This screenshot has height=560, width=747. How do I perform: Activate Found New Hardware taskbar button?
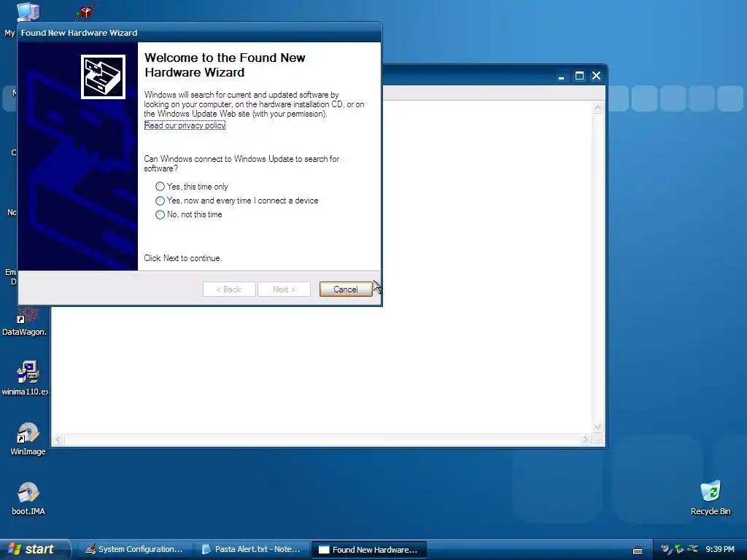point(368,550)
